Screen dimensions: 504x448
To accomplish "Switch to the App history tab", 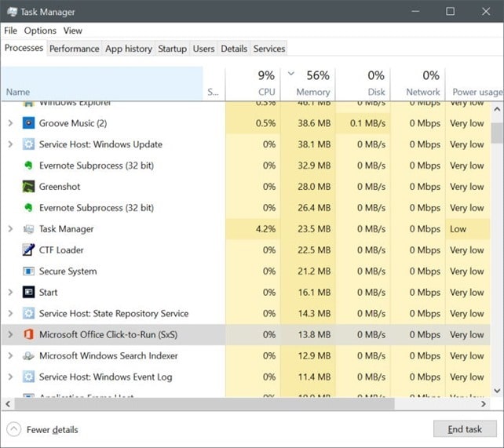I will pos(129,49).
